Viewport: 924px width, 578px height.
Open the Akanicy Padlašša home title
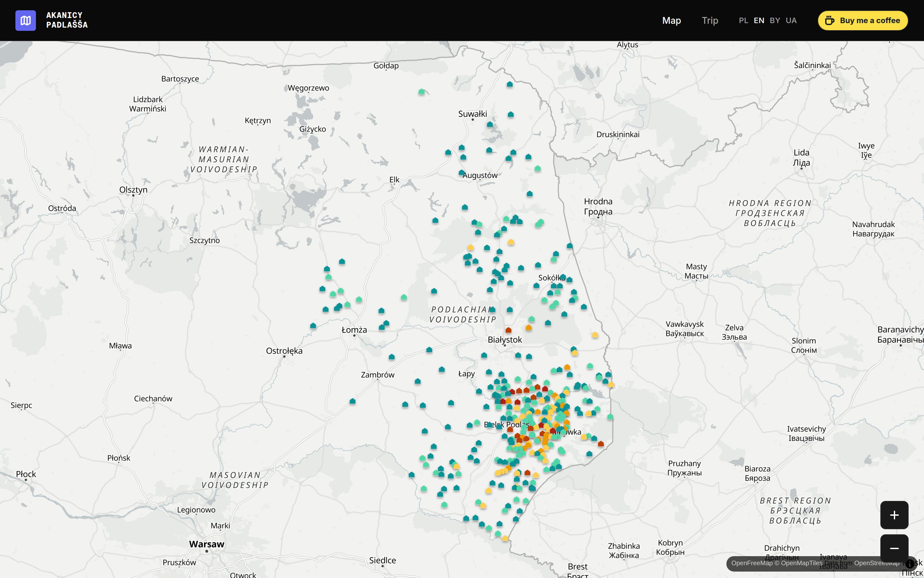coord(67,20)
